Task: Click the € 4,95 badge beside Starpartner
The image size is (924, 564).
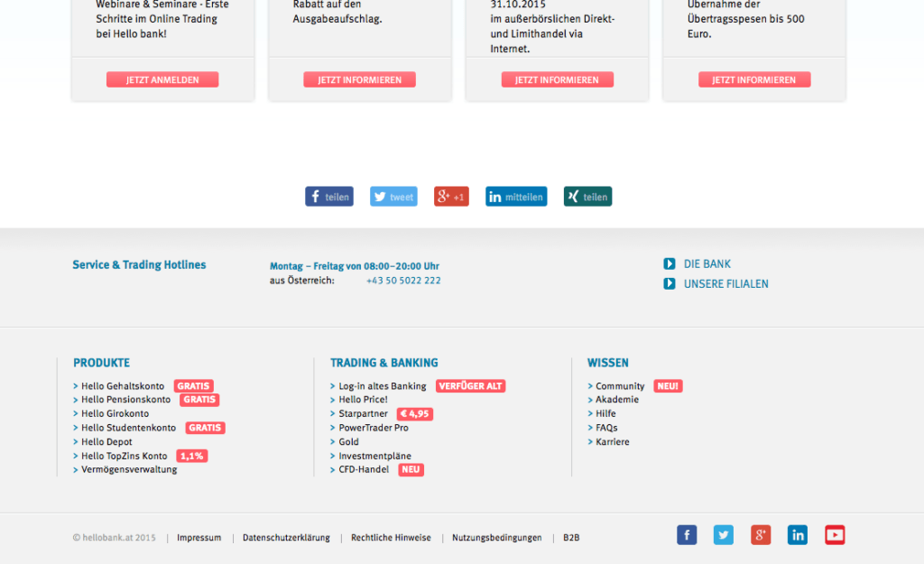Action: pos(415,413)
